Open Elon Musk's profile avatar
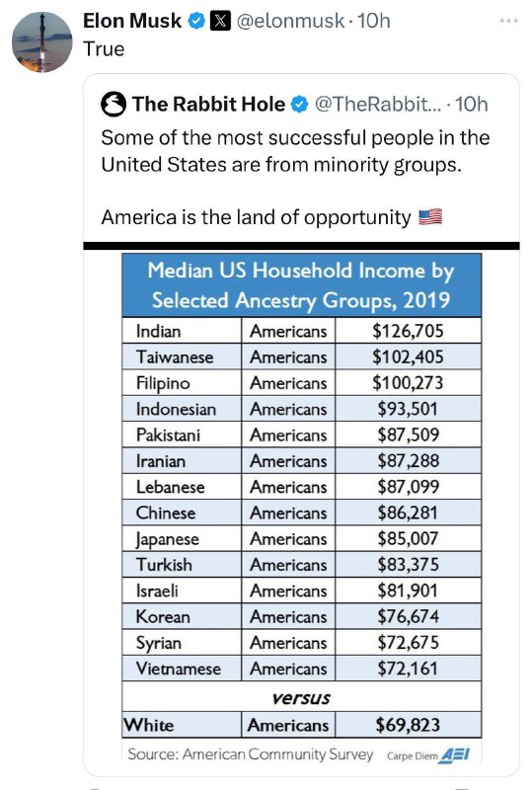532x790 pixels. click(41, 42)
